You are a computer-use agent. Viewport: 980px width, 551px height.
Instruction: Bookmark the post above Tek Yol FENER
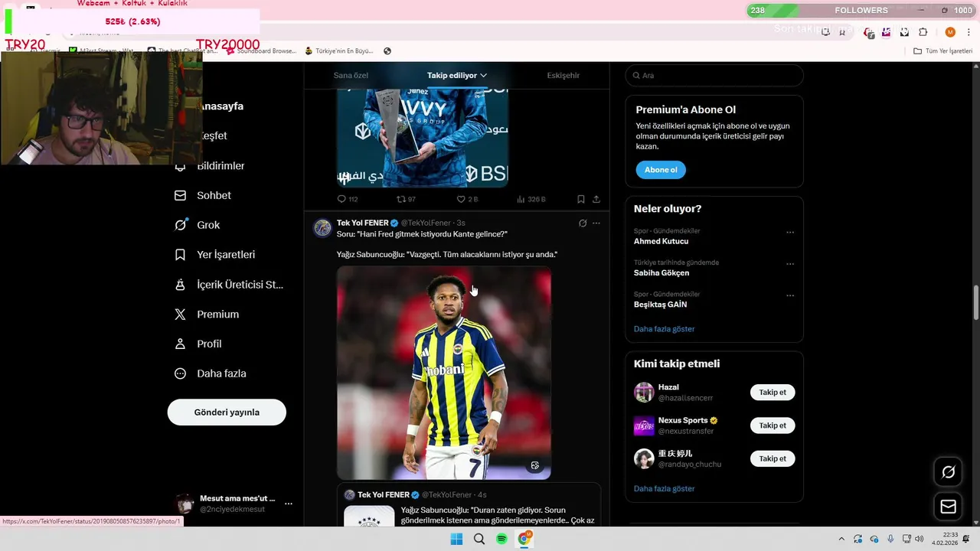pos(581,199)
